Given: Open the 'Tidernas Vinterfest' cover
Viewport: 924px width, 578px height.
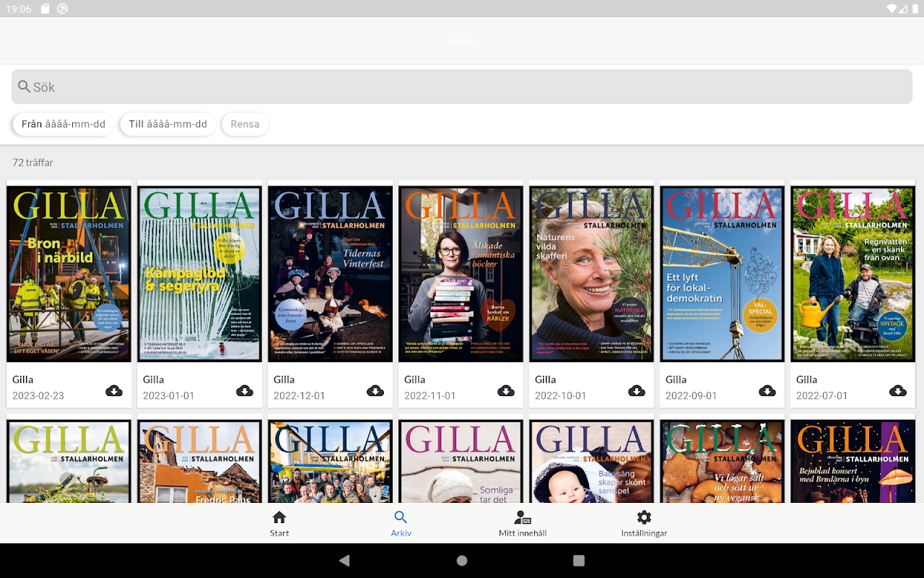Looking at the screenshot, I should (331, 274).
